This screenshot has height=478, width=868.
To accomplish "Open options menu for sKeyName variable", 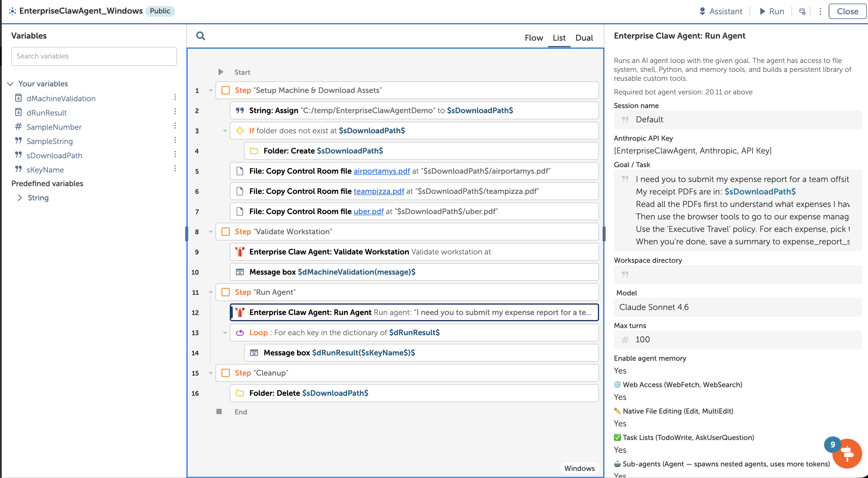I will click(175, 169).
